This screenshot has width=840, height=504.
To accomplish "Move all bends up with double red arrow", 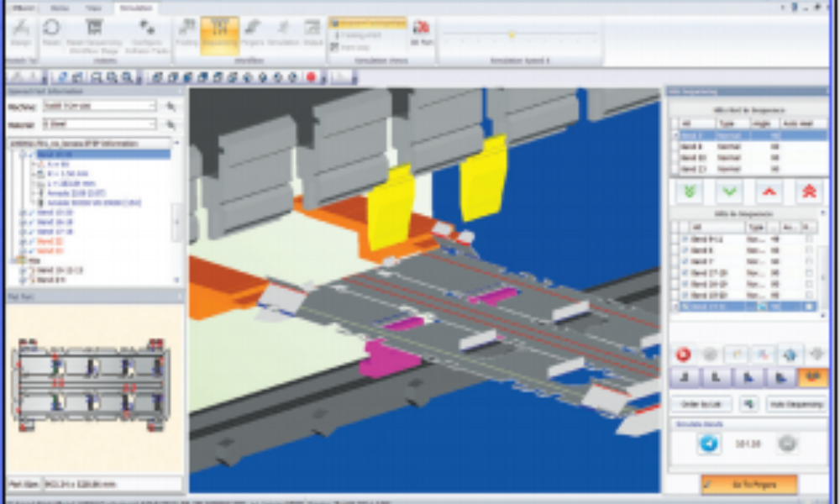I will [x=808, y=192].
